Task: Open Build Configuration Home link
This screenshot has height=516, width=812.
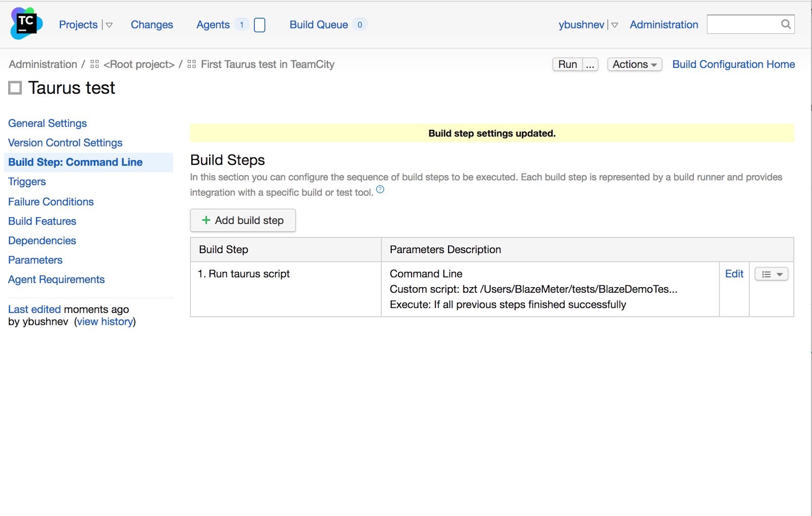Action: pos(733,64)
